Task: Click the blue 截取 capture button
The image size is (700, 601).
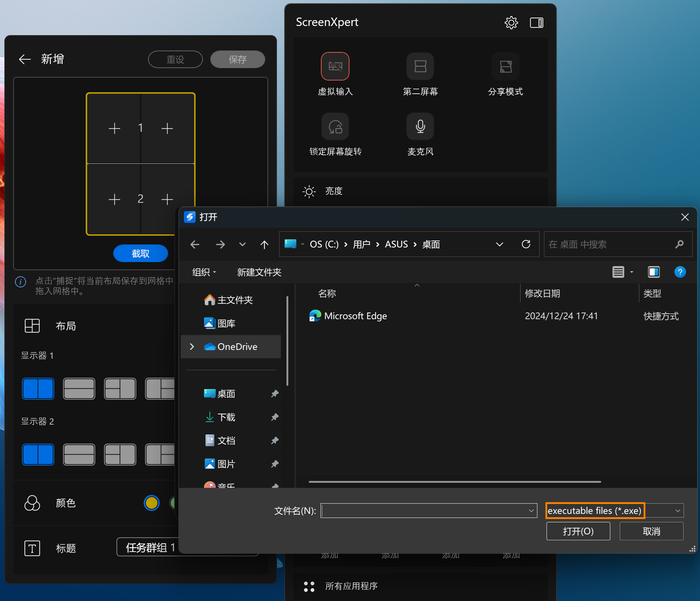Action: (x=141, y=253)
